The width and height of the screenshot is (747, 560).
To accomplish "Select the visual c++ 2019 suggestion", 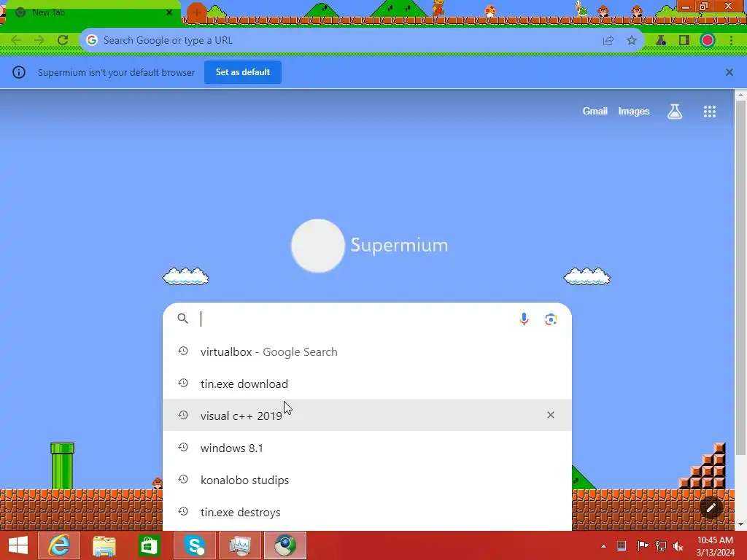I will point(367,416).
